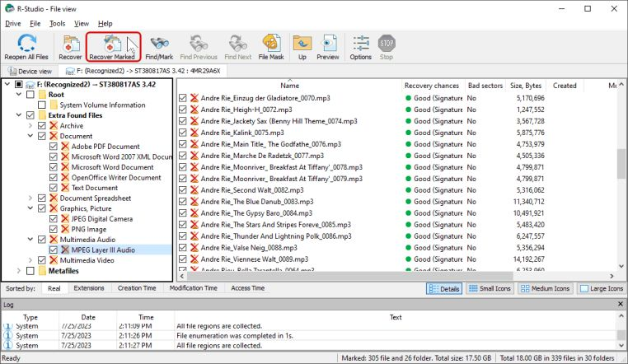Check System Volume Information checkbox
The width and height of the screenshot is (628, 364).
(x=42, y=105)
